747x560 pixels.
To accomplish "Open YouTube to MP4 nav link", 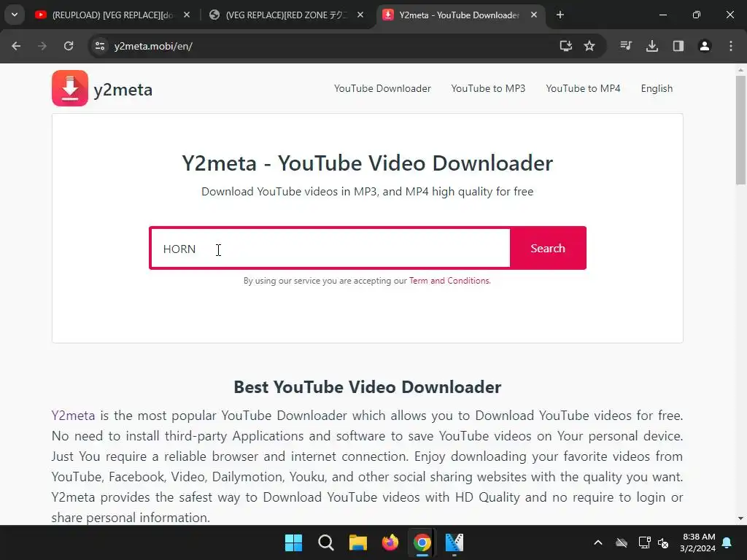I will (583, 88).
